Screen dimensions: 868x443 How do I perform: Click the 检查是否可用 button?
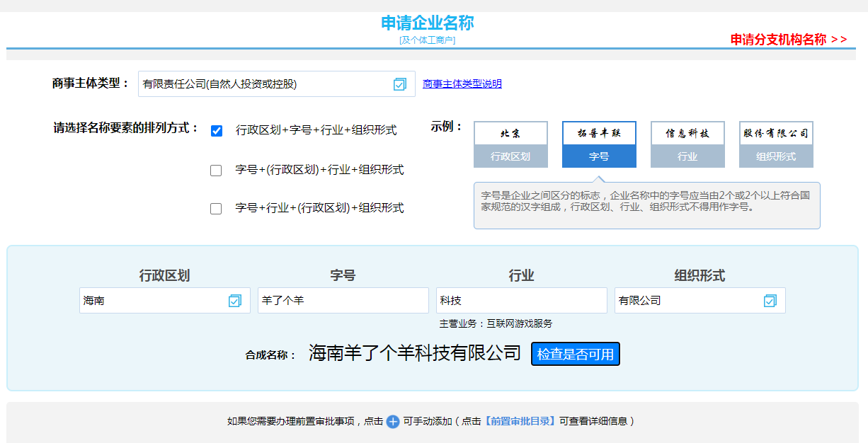click(576, 354)
